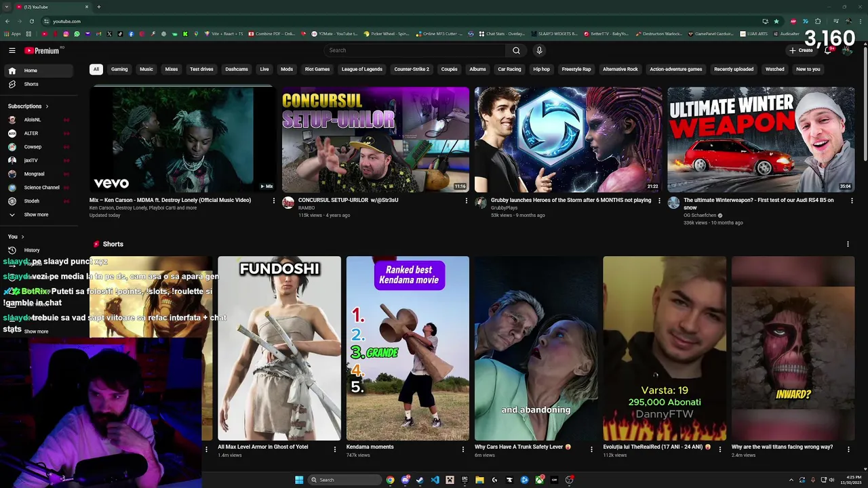Start voice search with microphone icon
Image resolution: width=868 pixels, height=488 pixels.
pyautogui.click(x=539, y=50)
